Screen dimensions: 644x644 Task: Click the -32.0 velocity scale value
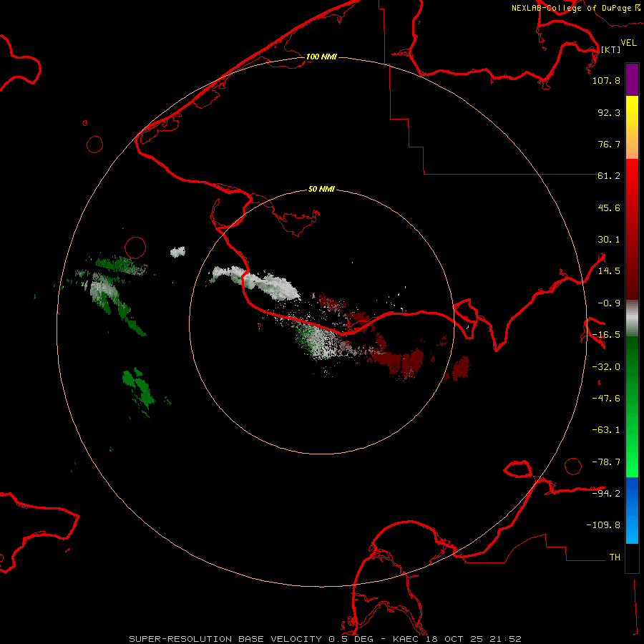coord(606,367)
